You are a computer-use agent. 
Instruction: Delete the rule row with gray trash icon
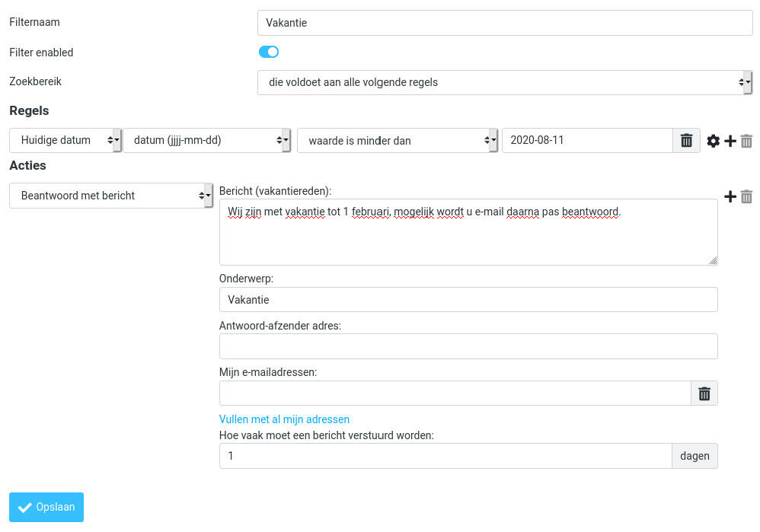746,141
